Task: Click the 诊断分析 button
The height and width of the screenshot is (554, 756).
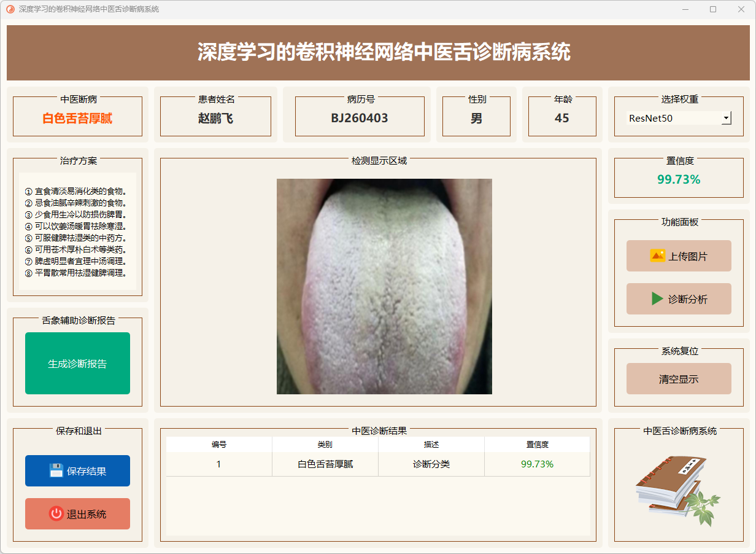Action: coord(679,299)
